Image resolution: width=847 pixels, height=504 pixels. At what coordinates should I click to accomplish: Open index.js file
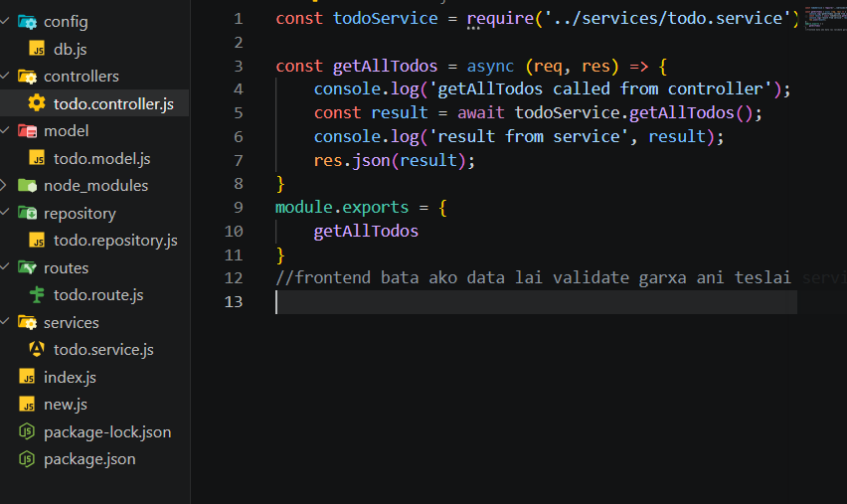(70, 377)
